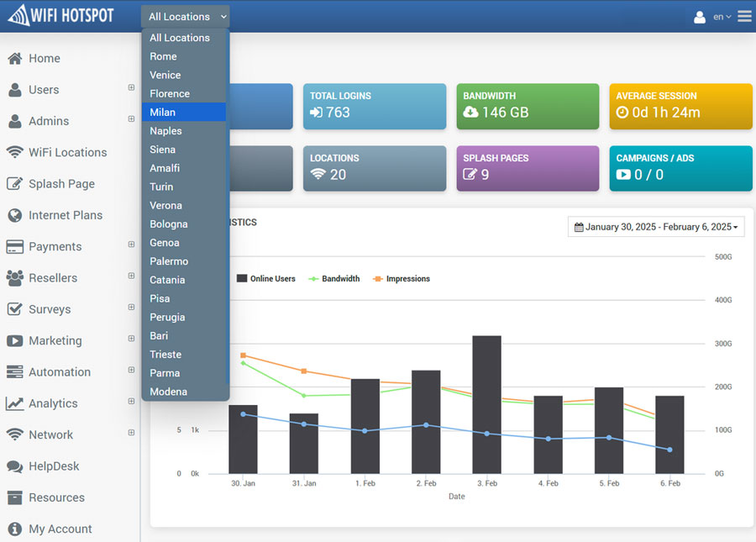Click the WiFi Locations signal icon
The height and width of the screenshot is (542, 756).
point(14,153)
